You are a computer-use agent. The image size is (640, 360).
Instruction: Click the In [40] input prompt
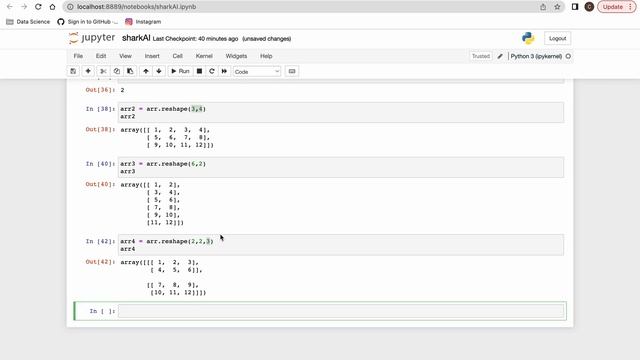coord(100,164)
